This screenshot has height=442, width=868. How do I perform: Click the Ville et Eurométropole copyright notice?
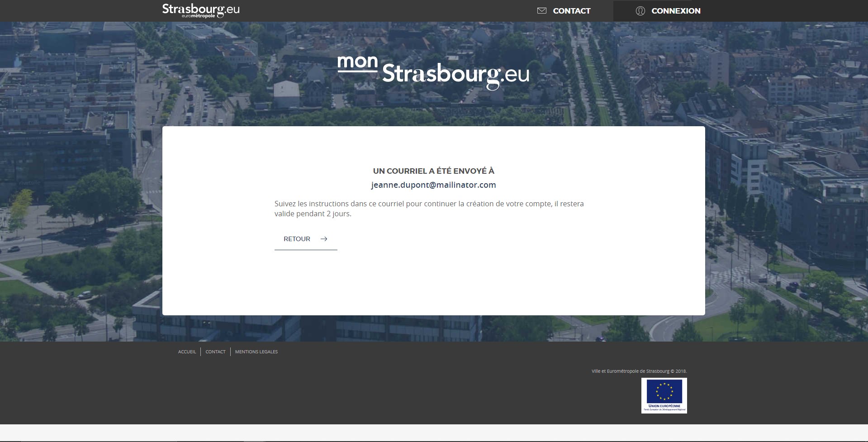pyautogui.click(x=639, y=371)
